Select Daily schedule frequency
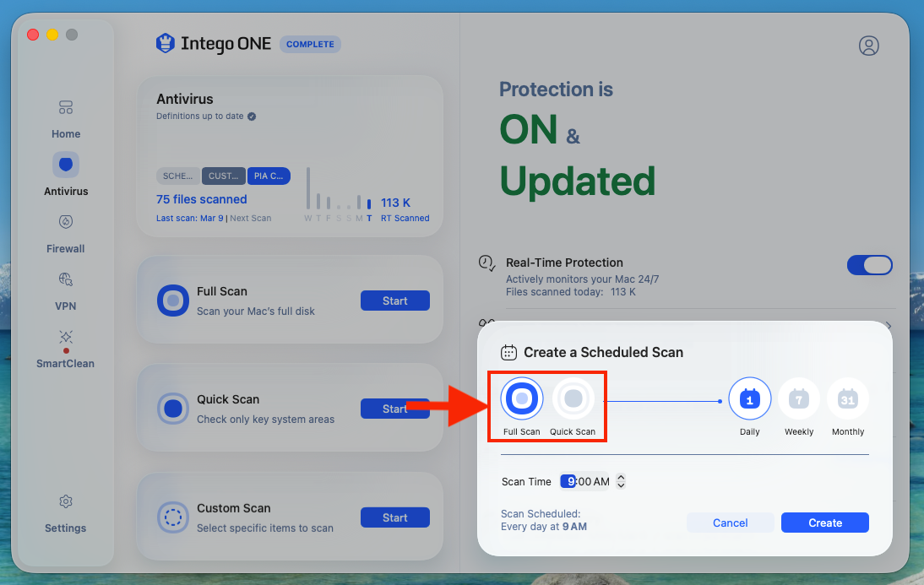This screenshot has width=924, height=585. click(749, 398)
